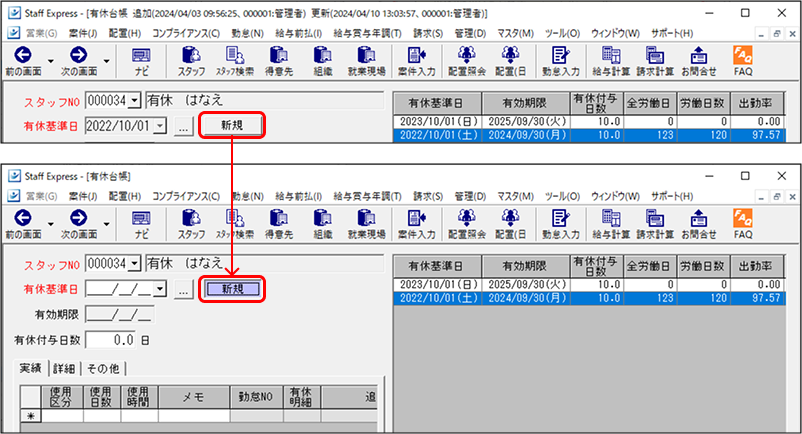Open next-screen history arrow in upper window
The height and width of the screenshot is (434, 802).
click(x=106, y=61)
